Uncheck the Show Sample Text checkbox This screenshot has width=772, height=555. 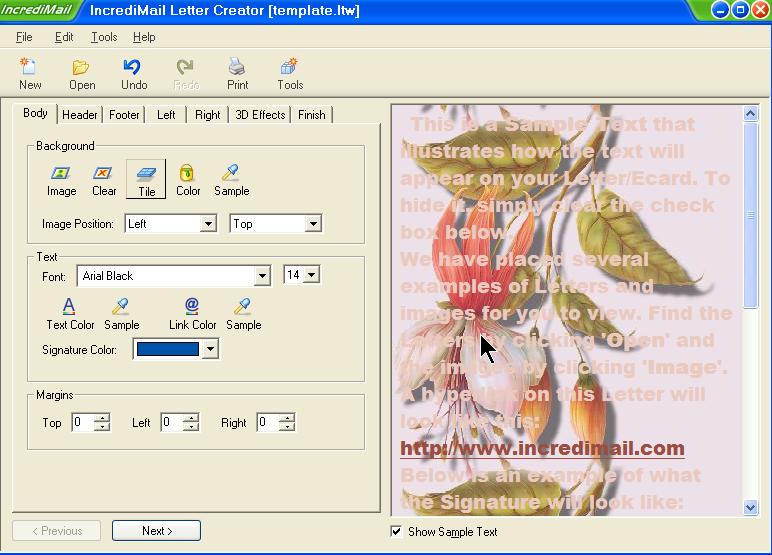[397, 531]
